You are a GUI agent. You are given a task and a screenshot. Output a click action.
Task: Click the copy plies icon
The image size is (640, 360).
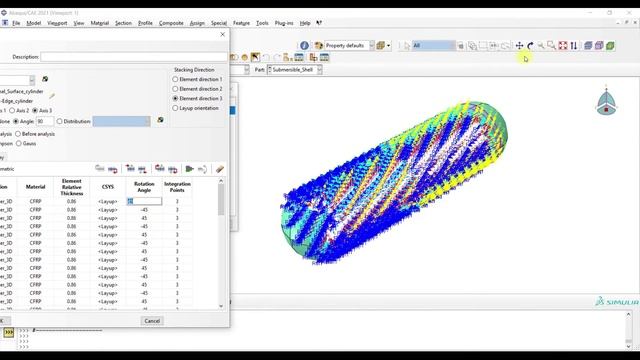[x=160, y=169]
